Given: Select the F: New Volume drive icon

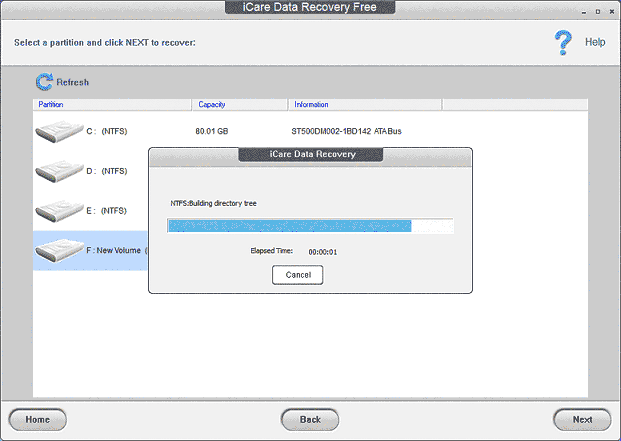Looking at the screenshot, I should pyautogui.click(x=59, y=250).
